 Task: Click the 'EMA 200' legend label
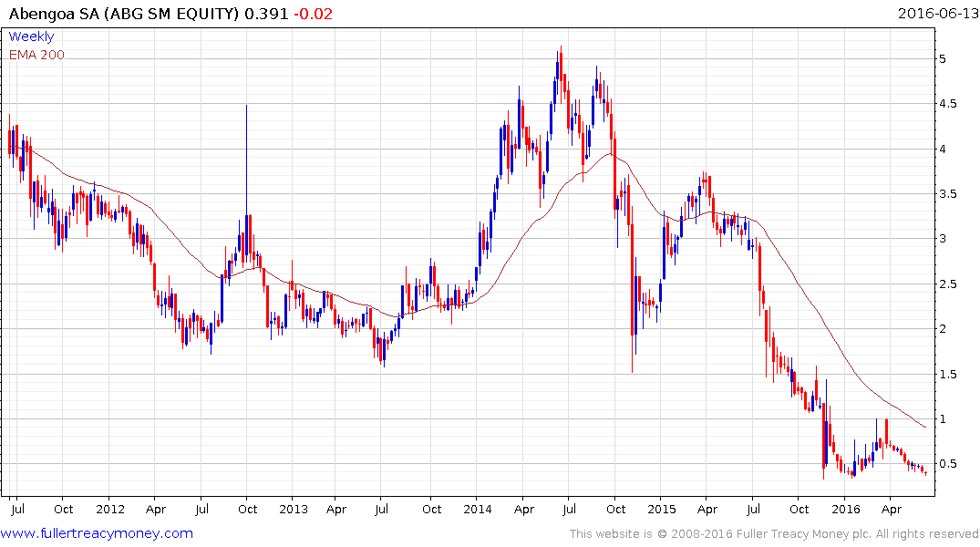pos(36,55)
